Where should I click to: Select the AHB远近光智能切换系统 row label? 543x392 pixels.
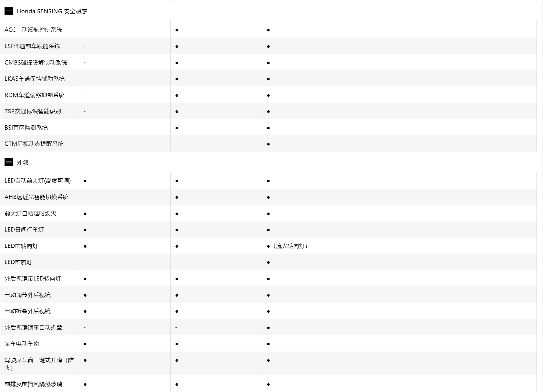click(37, 197)
